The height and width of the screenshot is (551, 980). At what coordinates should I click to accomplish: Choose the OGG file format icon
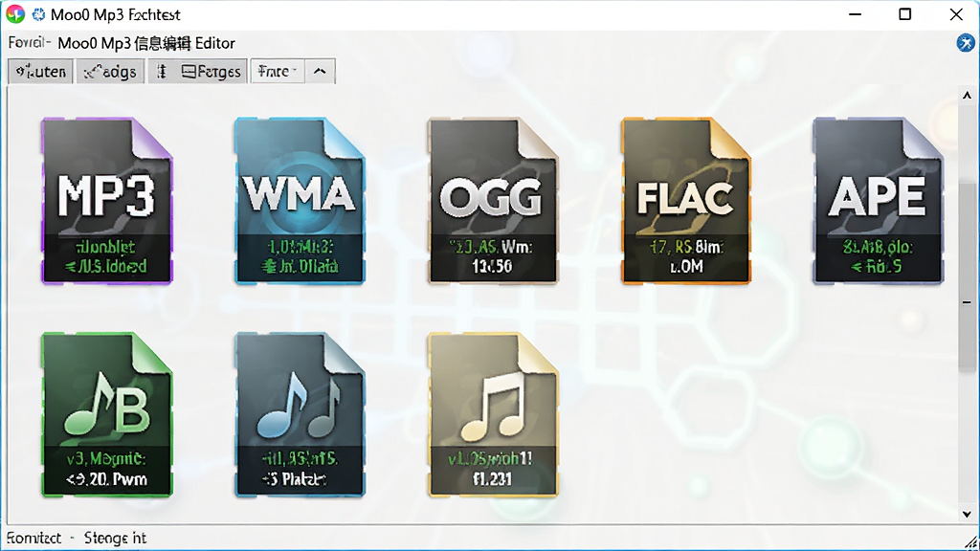point(493,201)
